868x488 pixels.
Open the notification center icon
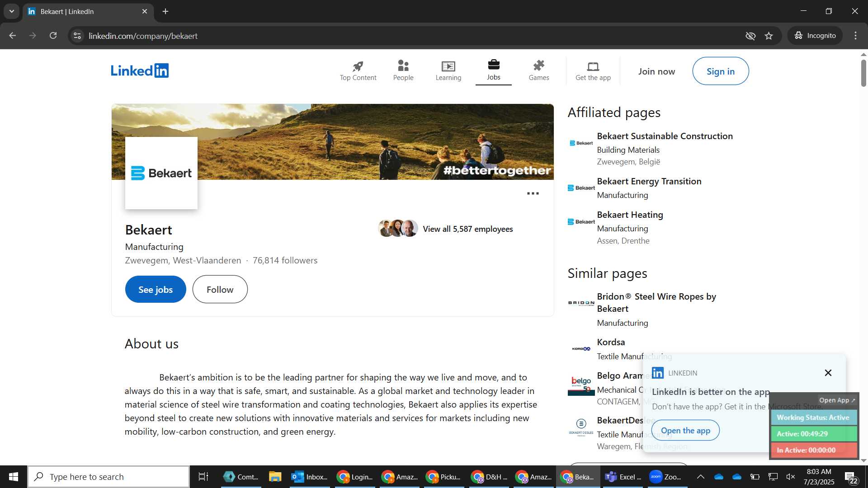851,478
